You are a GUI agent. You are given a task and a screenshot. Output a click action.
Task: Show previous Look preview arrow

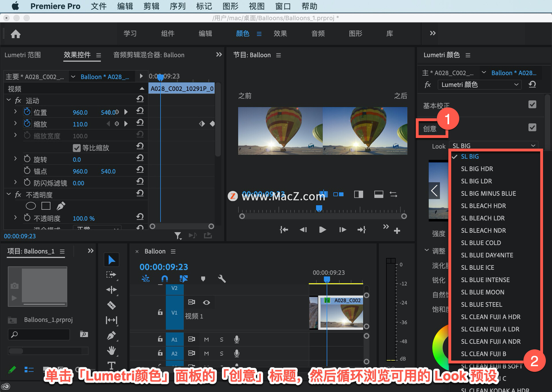coord(434,191)
